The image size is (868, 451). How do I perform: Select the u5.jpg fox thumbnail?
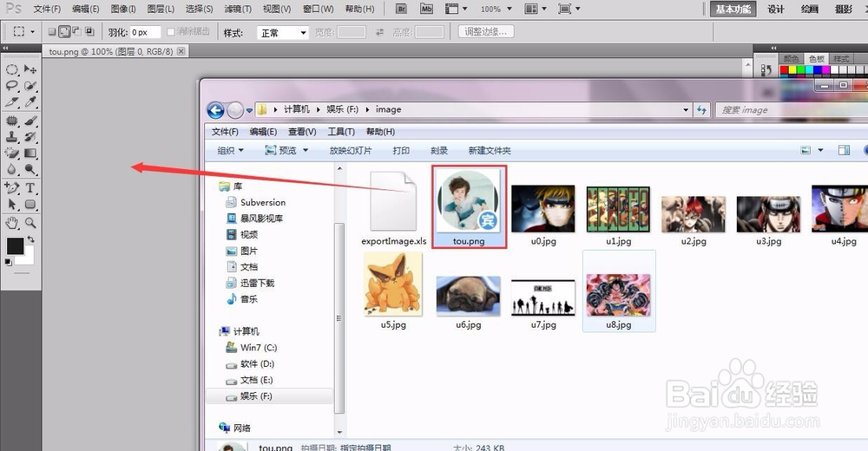pyautogui.click(x=393, y=284)
